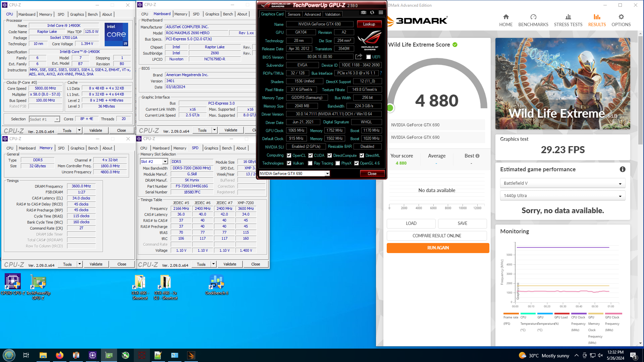Switch to GPU-Z Sensors tab
The height and width of the screenshot is (362, 644).
294,14
